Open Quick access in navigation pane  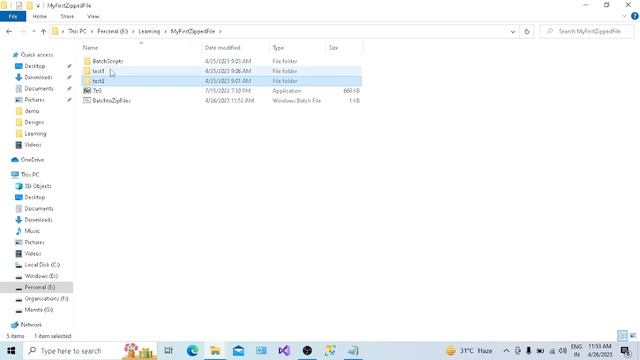[x=36, y=55]
